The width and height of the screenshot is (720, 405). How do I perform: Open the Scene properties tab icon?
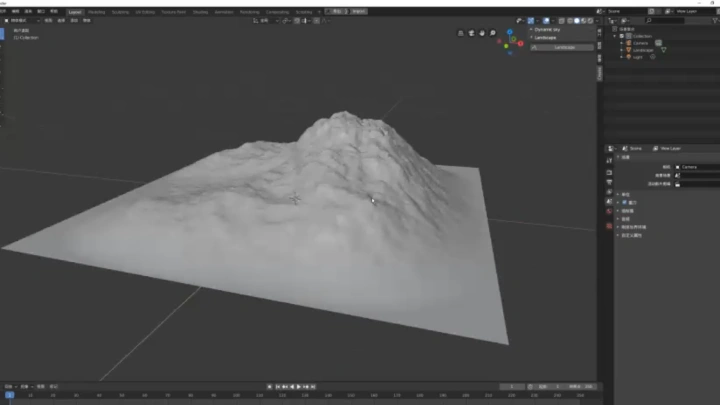609,202
